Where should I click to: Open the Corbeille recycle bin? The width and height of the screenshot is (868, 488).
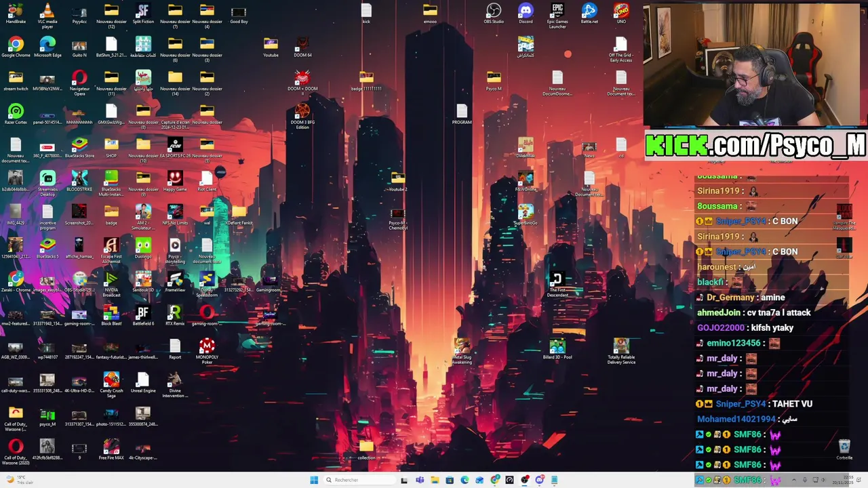pyautogui.click(x=844, y=450)
